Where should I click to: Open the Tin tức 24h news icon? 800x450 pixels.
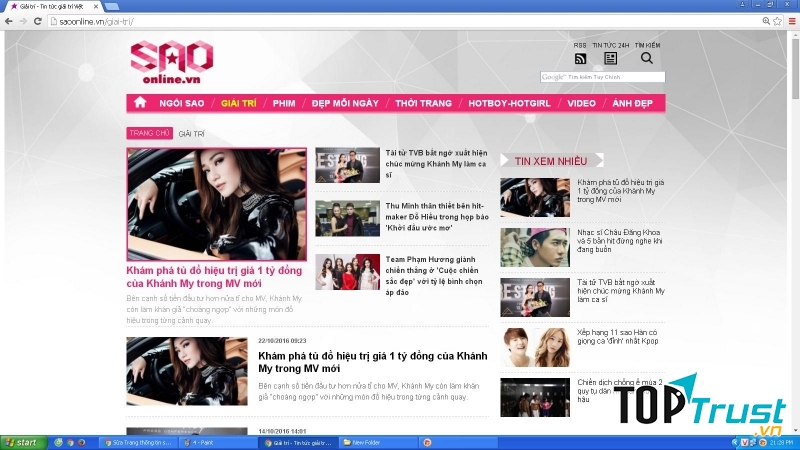click(x=610, y=58)
